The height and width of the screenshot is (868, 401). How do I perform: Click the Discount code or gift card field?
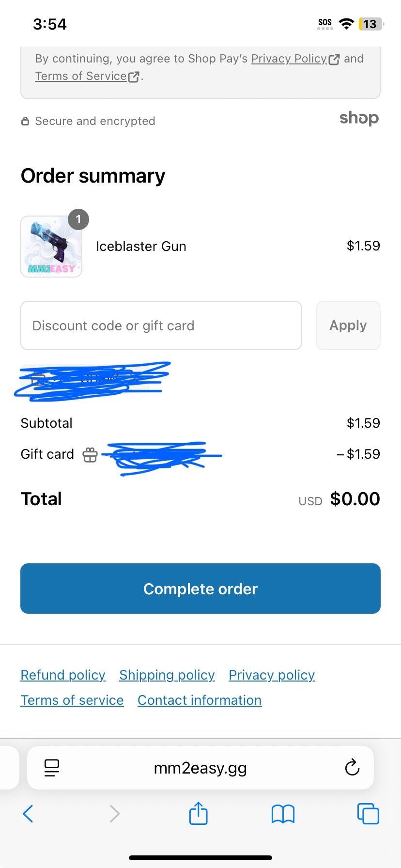(x=161, y=325)
